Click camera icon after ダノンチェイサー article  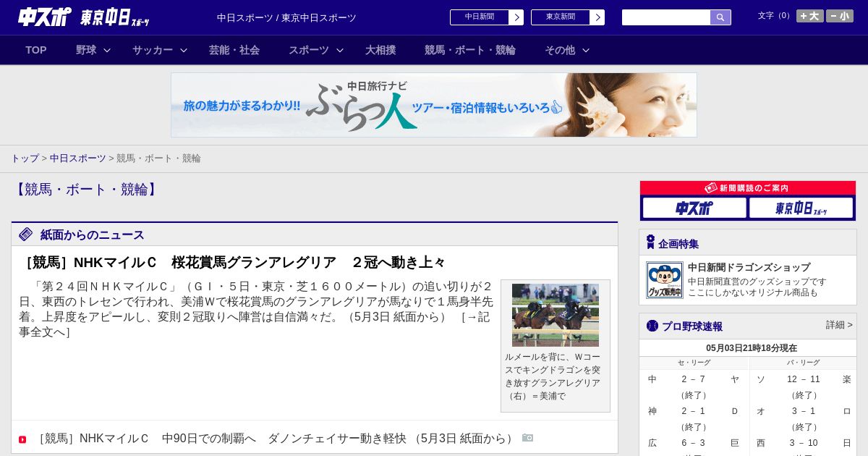tap(528, 438)
